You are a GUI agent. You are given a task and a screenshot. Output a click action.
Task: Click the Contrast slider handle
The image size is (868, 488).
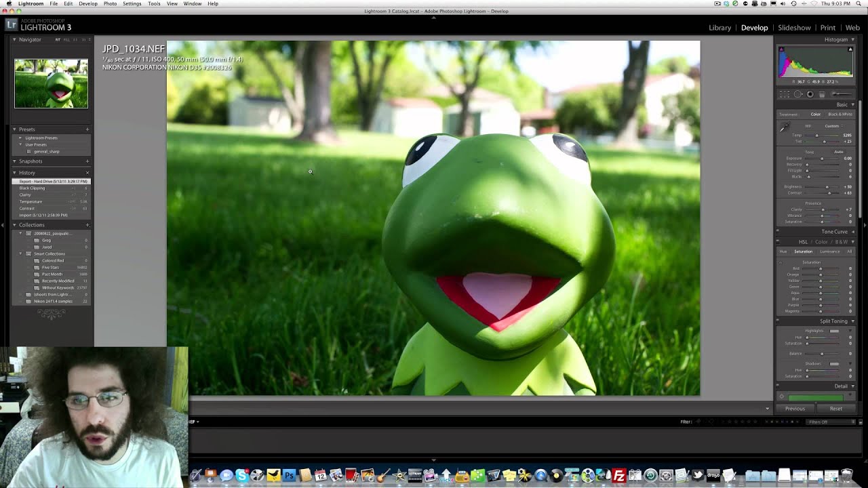pos(829,193)
